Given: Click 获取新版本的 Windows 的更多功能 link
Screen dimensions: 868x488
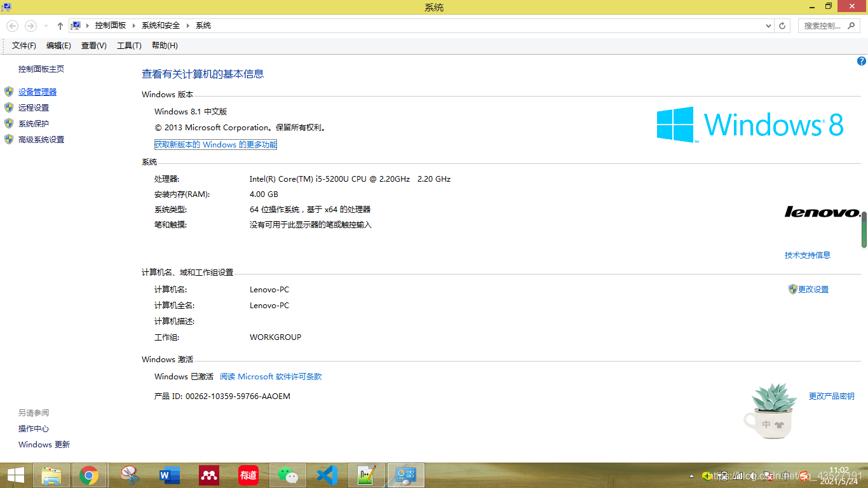Looking at the screenshot, I should tap(215, 145).
